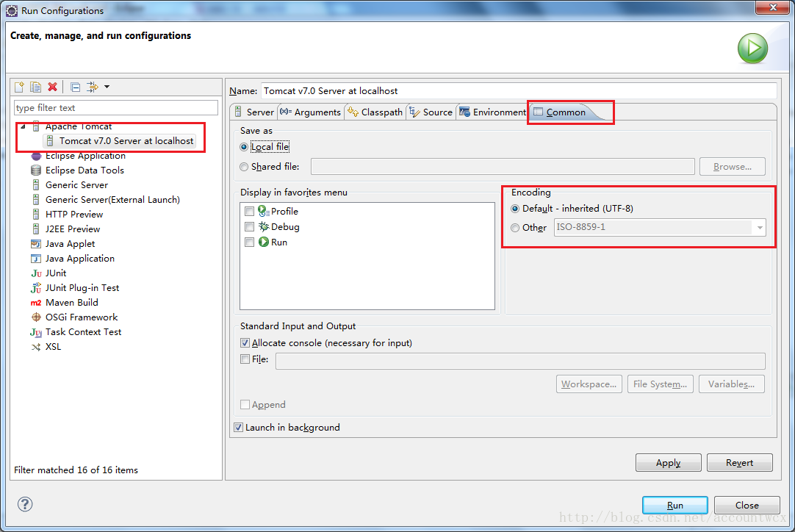The image size is (795, 532).
Task: Toggle Allocate console checkbox
Action: tap(245, 343)
